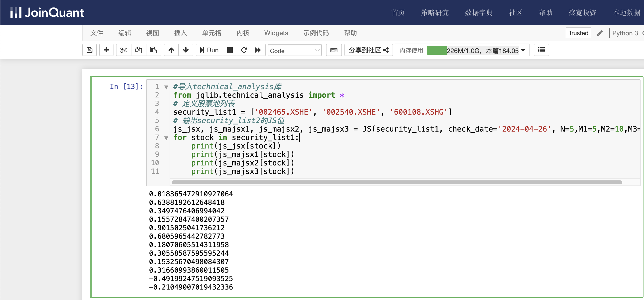
Task: Restart the kernel circular arrow icon
Action: tap(244, 50)
